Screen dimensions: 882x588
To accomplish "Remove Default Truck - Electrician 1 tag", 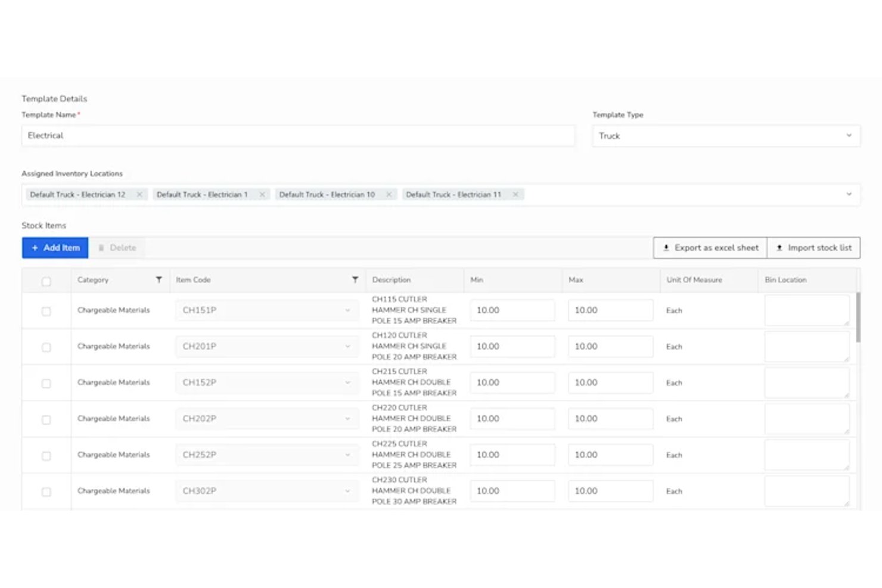I will click(x=262, y=194).
